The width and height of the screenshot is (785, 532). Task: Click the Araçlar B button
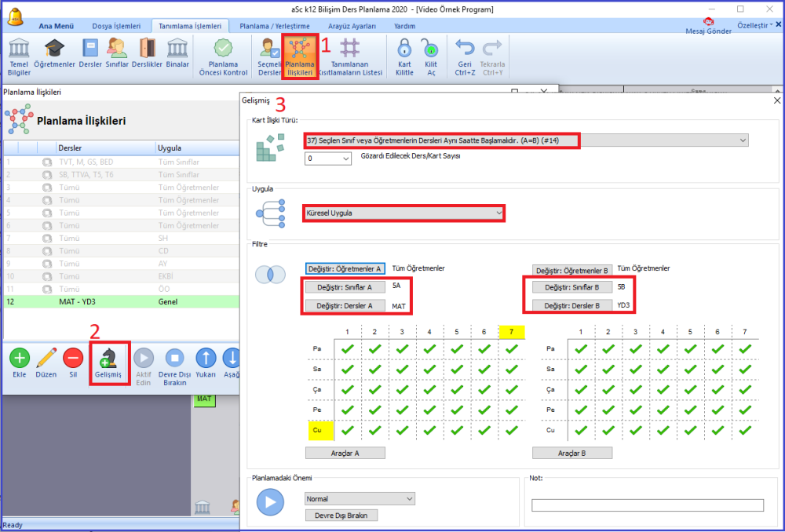(571, 453)
